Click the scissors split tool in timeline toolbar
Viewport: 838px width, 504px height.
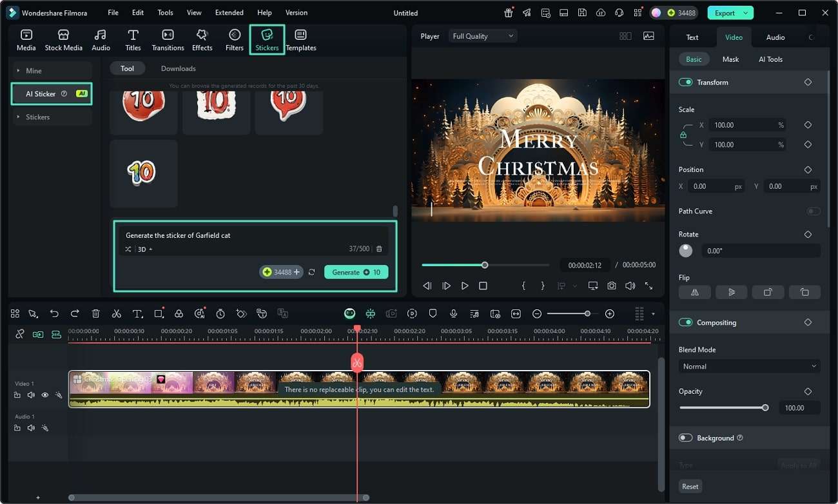[116, 314]
